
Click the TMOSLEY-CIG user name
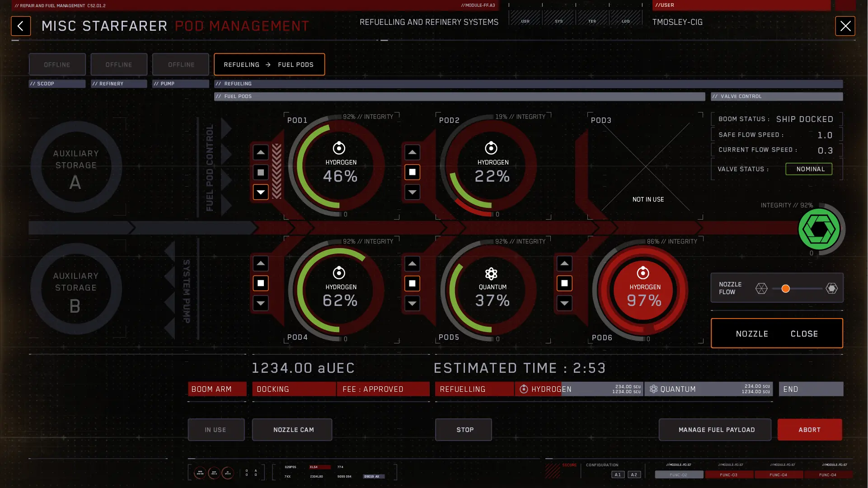(x=677, y=22)
